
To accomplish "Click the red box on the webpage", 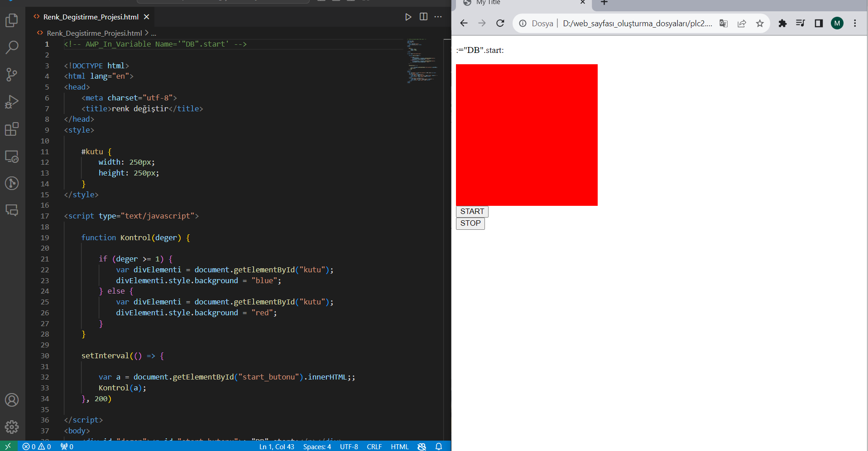I will 527,135.
